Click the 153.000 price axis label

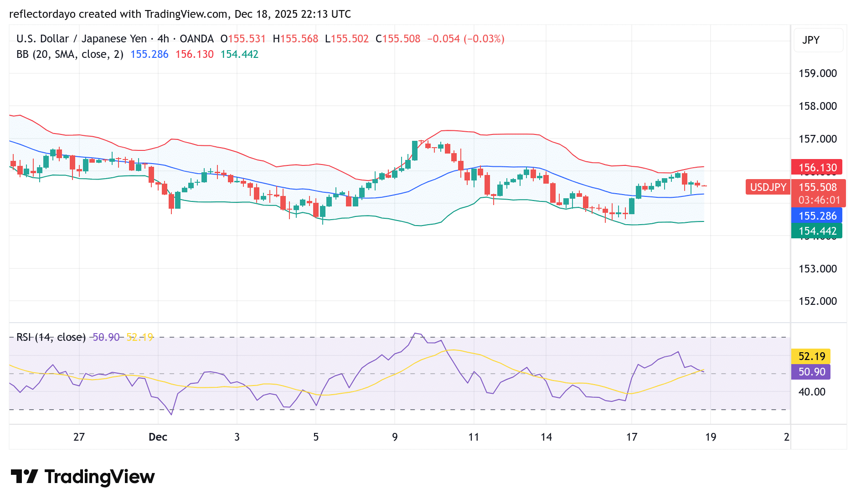(x=818, y=269)
